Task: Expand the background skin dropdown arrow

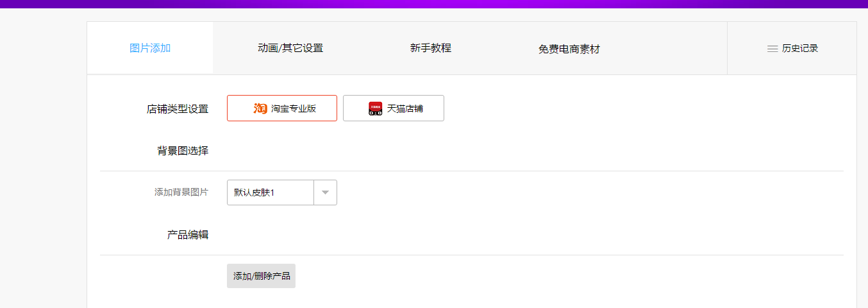Action: tap(325, 193)
